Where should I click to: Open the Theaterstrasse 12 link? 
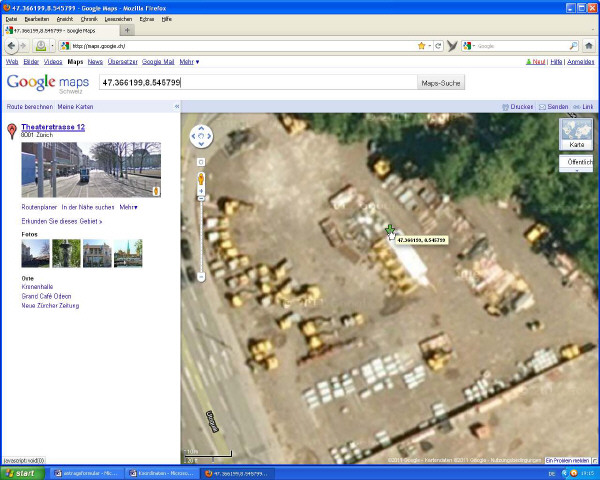(53, 127)
